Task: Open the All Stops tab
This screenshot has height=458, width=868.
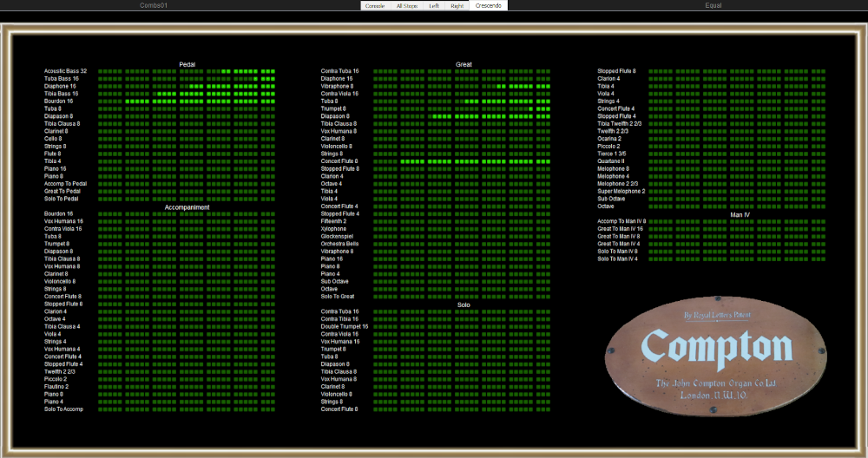Action: pyautogui.click(x=407, y=5)
